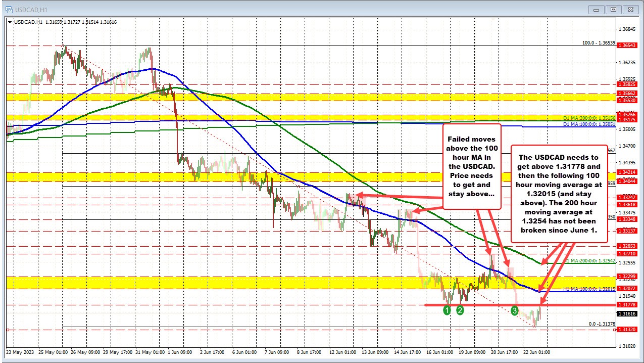Image resolution: width=644 pixels, height=363 pixels.
Task: Click the axis value 1.31020
Action: pyautogui.click(x=626, y=346)
